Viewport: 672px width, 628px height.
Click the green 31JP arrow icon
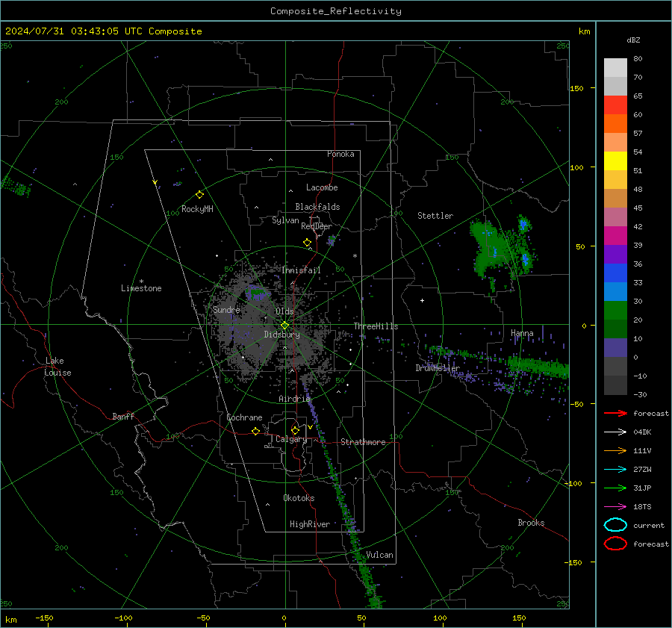click(x=615, y=488)
